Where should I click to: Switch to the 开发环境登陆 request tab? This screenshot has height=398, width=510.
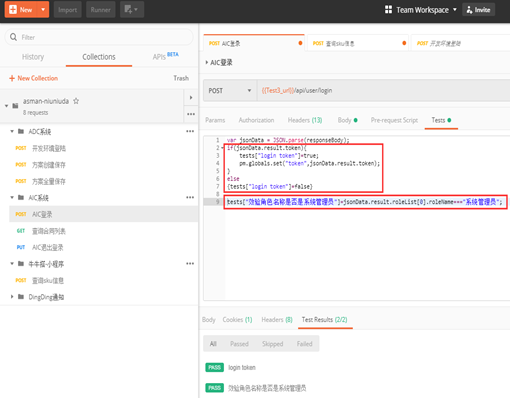click(461, 43)
